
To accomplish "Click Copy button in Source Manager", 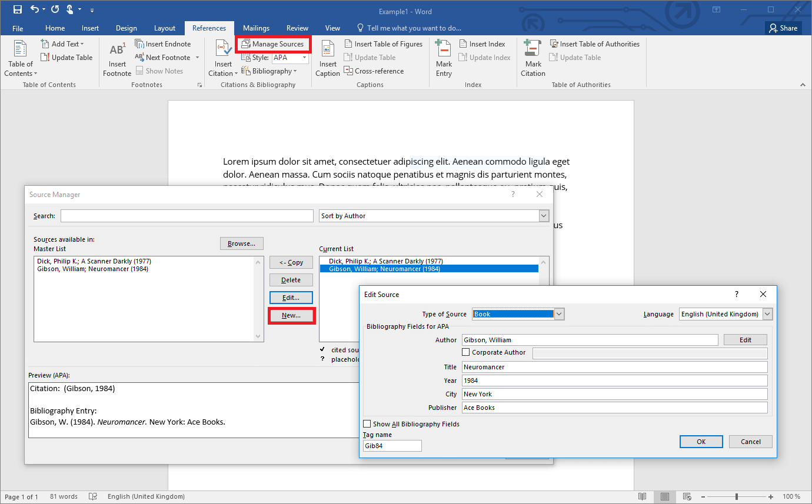I will [291, 262].
